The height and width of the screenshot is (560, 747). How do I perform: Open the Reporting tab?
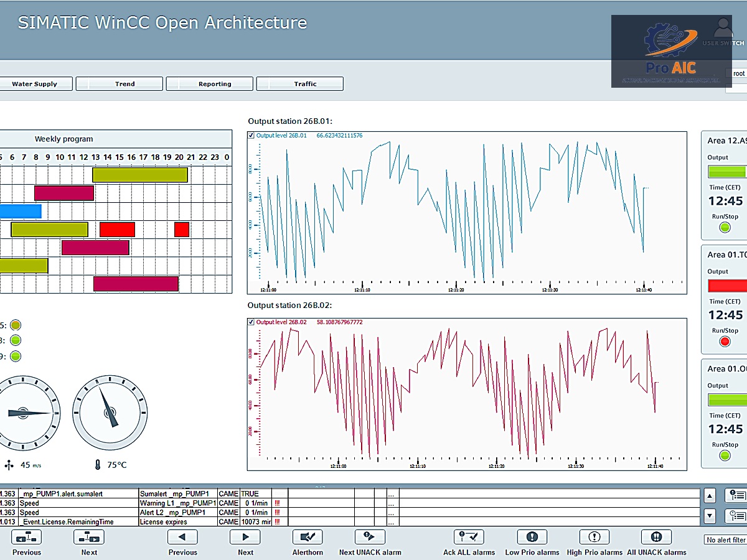(x=210, y=84)
